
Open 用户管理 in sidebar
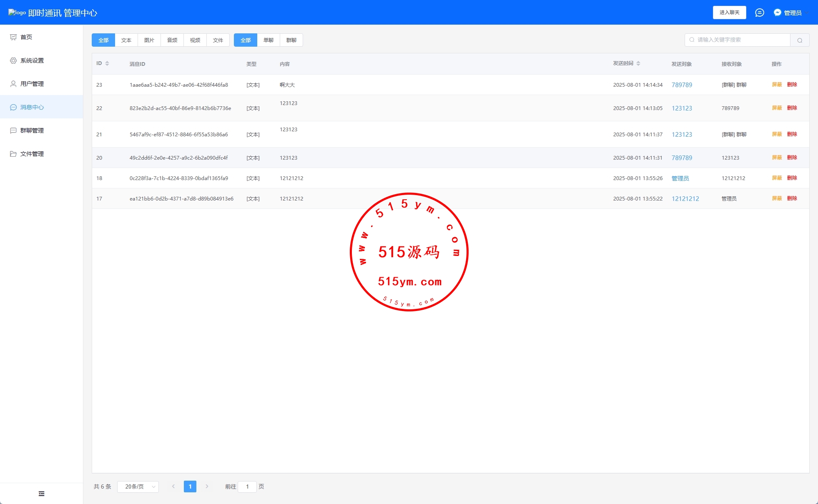[x=32, y=84]
